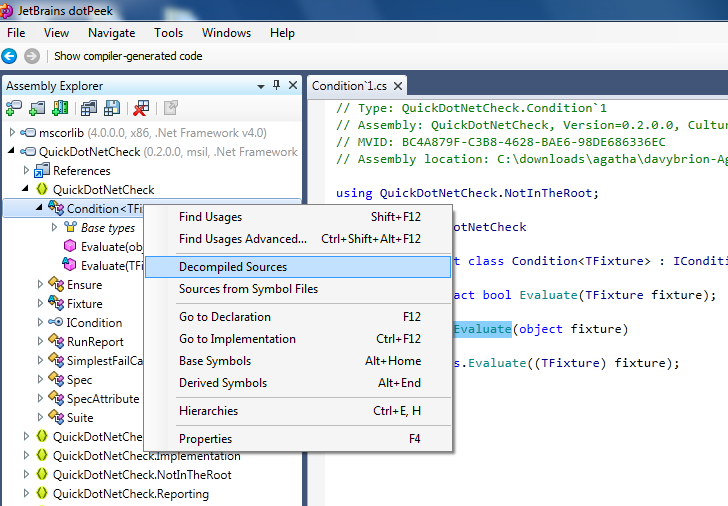Expand the mscorlib assembly node
The image size is (728, 506).
[x=12, y=133]
